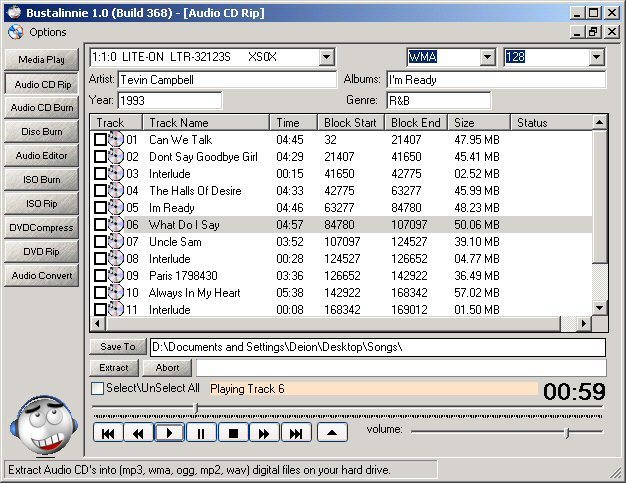Open the 128 bitrate dropdown

(596, 57)
